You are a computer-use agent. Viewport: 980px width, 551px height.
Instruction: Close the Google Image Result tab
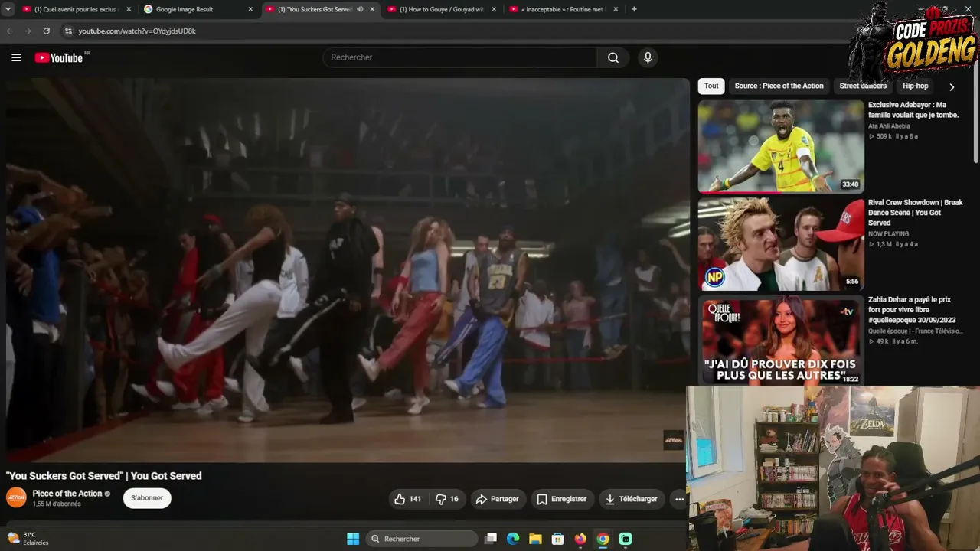[250, 9]
